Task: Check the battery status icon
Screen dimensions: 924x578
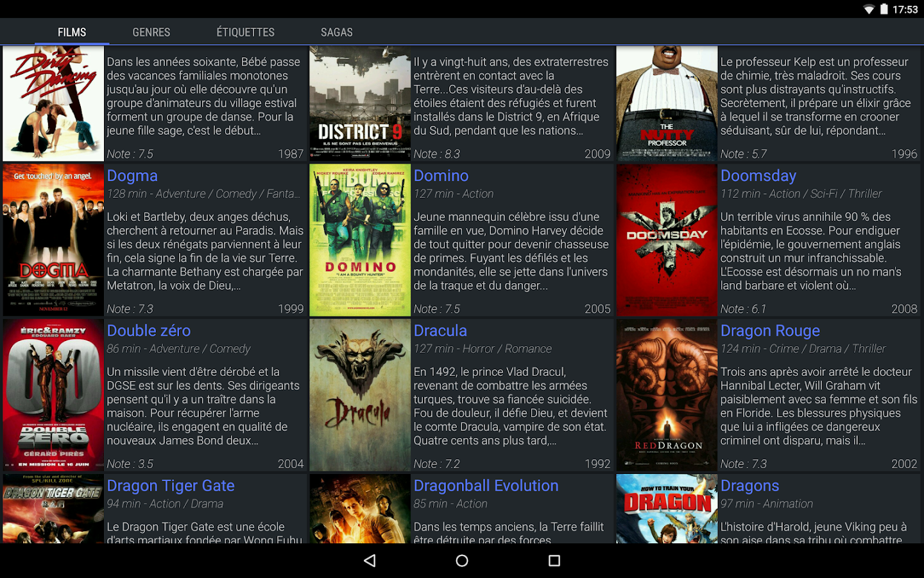Action: tap(884, 9)
